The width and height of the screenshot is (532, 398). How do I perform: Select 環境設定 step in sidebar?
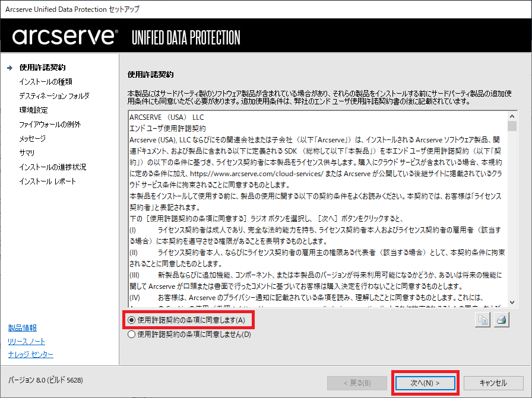pyautogui.click(x=34, y=110)
